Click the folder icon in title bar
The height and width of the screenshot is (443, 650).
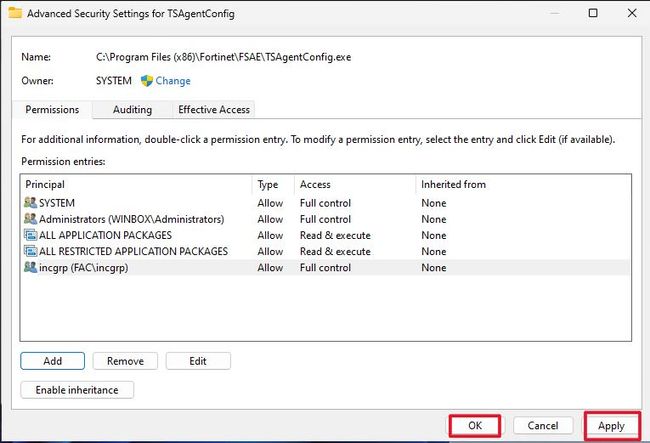[12, 14]
